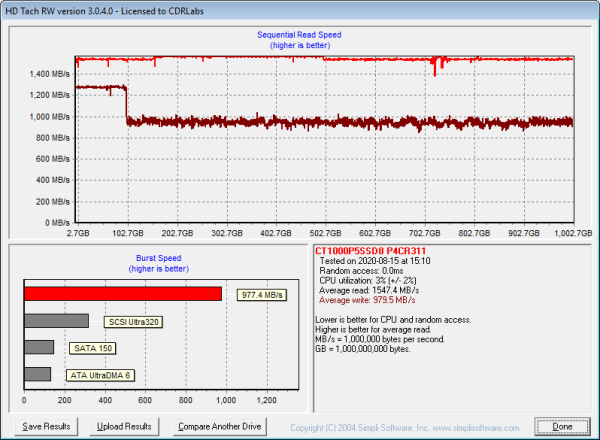
Task: Select the CT1000P5SSD8 P4CR311 drive name
Action: click(368, 250)
